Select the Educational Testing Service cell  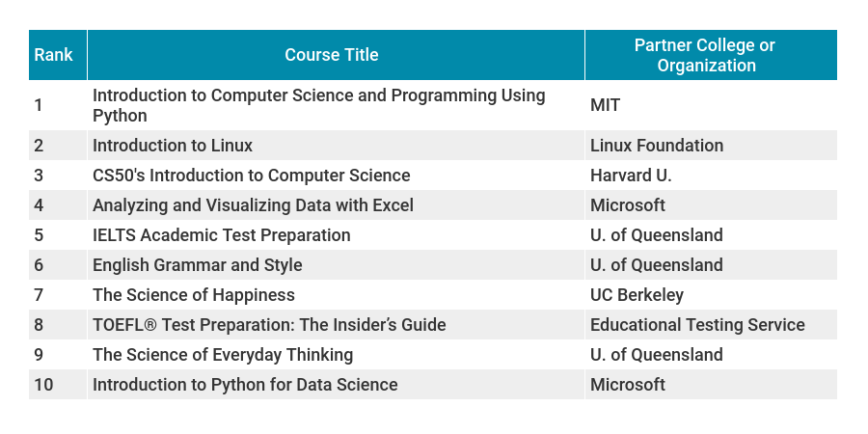point(697,325)
